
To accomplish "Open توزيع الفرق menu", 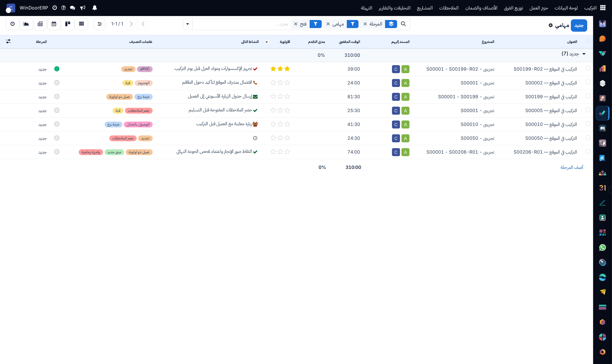I will click(x=513, y=8).
